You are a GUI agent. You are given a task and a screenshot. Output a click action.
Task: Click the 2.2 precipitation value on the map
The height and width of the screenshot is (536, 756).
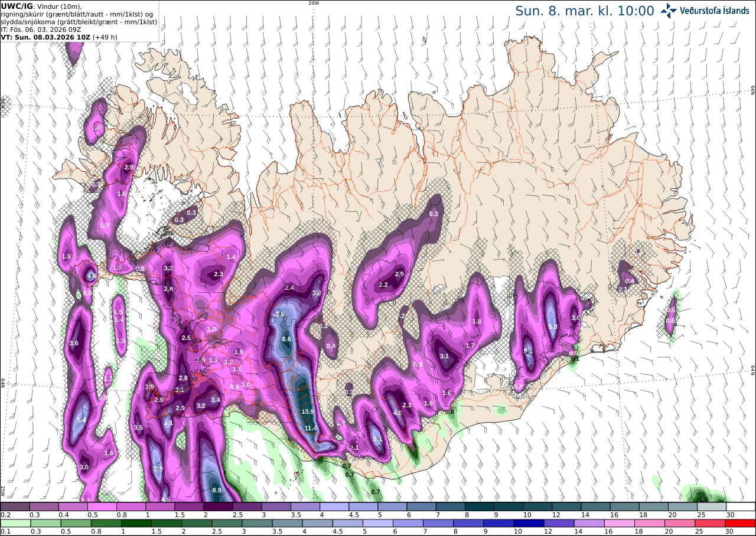pos(383,285)
